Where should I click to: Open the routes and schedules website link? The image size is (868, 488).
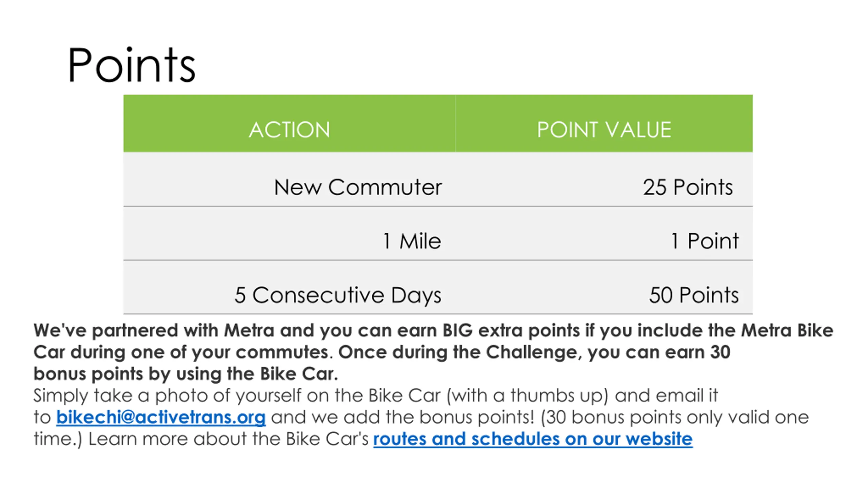[533, 439]
